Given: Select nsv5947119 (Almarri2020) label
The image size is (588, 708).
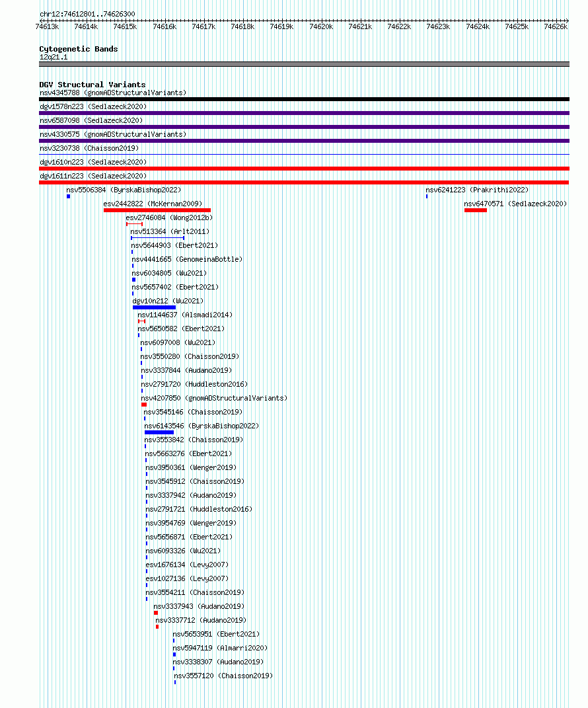Looking at the screenshot, I should pos(220,648).
